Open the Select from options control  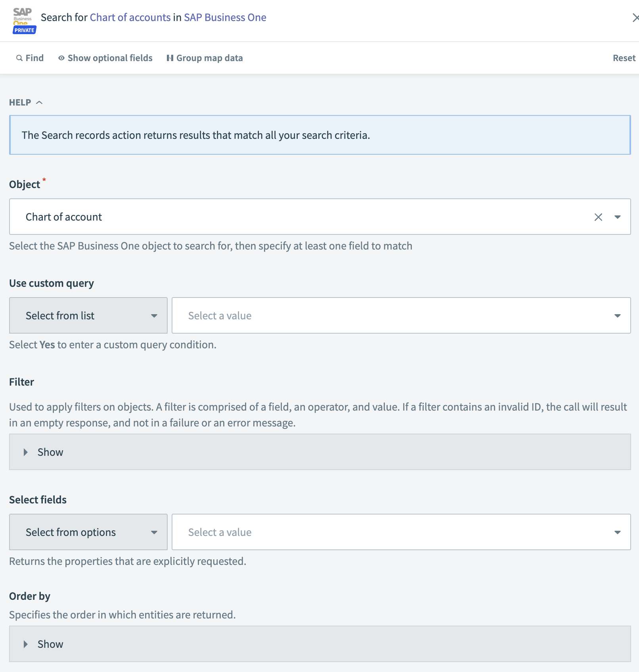88,532
